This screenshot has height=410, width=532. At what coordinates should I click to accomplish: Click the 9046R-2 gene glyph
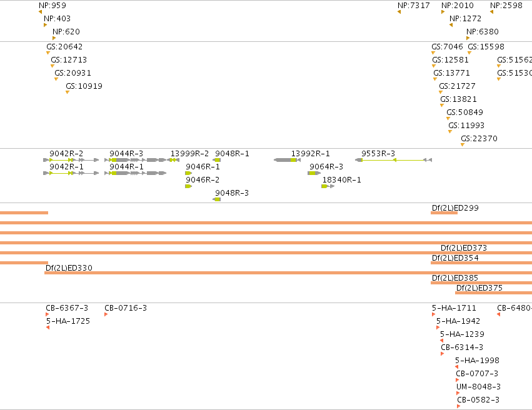click(x=189, y=186)
